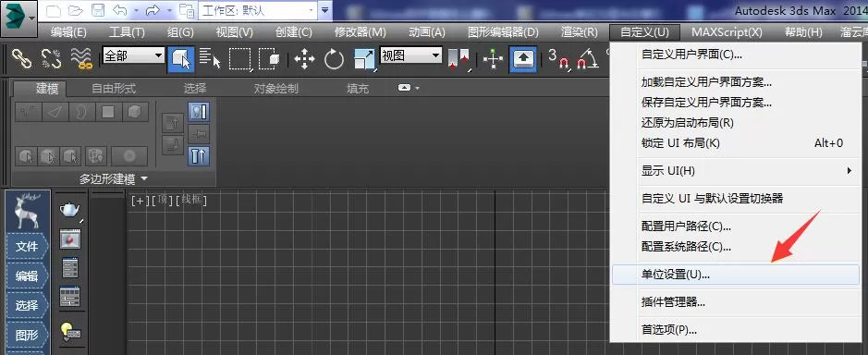Click the New Scene icon
868x355 pixels.
tap(53, 10)
